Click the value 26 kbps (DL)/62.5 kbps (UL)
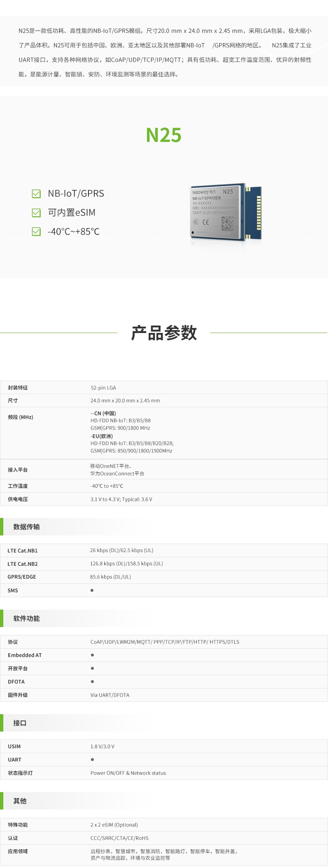 click(x=122, y=550)
